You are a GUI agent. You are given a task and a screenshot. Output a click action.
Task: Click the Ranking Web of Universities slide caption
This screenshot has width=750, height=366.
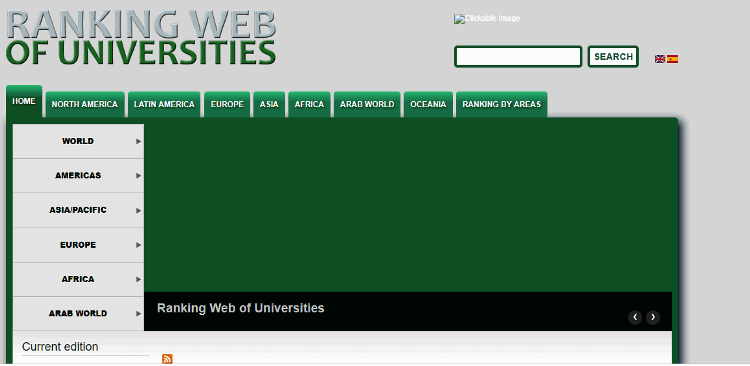pos(241,308)
